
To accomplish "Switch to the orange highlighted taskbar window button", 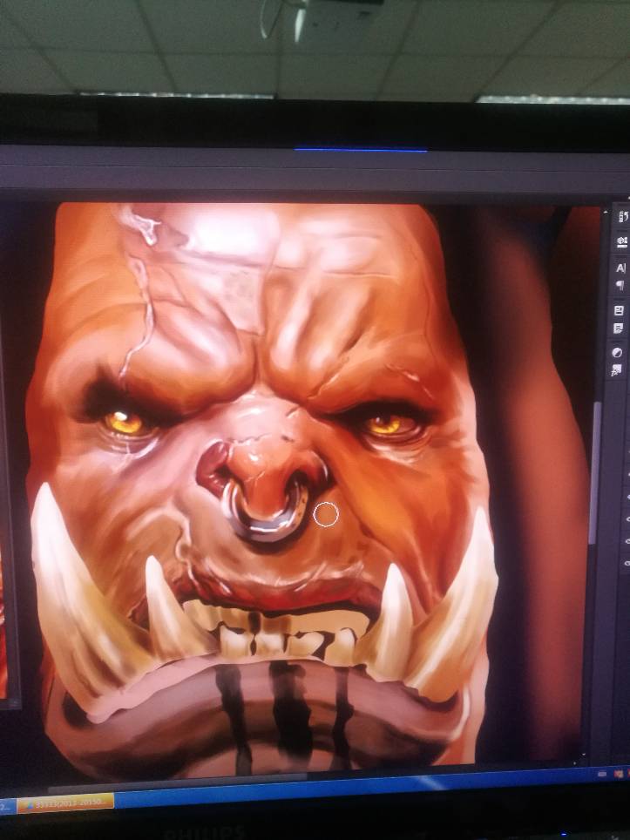I will pos(65,803).
